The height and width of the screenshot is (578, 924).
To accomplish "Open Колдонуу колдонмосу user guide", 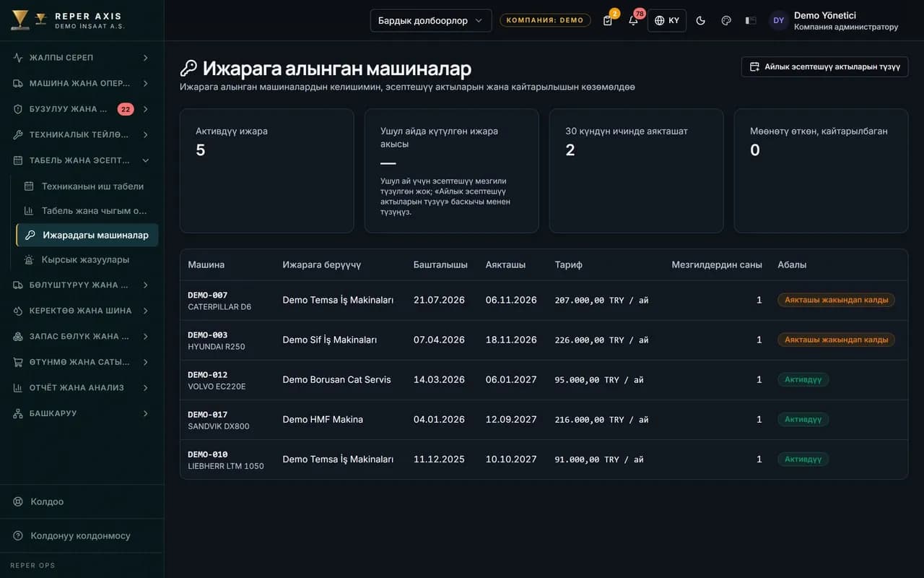I will click(x=82, y=535).
